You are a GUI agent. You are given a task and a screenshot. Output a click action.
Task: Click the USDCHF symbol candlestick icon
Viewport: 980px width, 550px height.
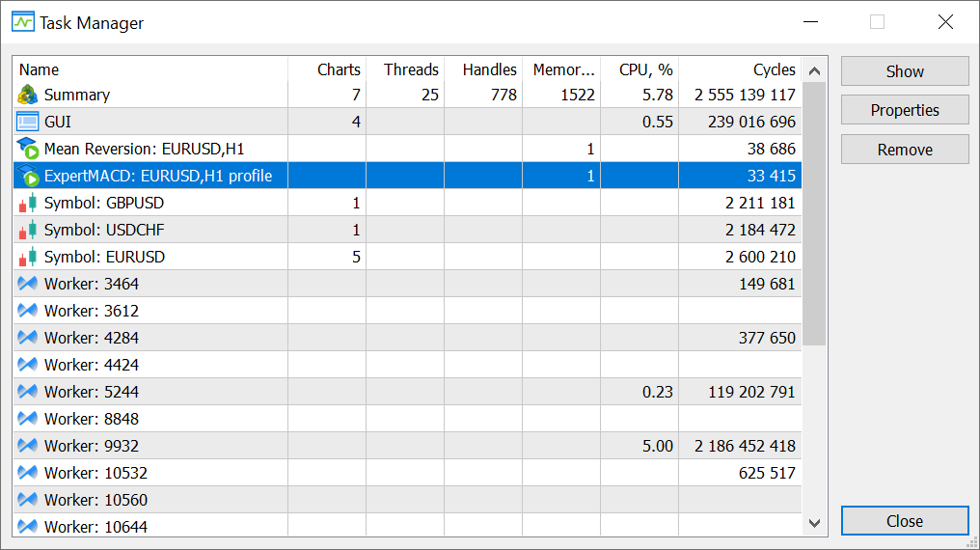point(27,230)
